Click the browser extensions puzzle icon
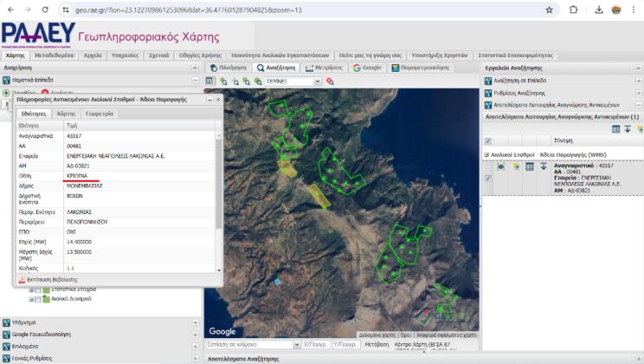This screenshot has height=364, width=644. pyautogui.click(x=573, y=10)
